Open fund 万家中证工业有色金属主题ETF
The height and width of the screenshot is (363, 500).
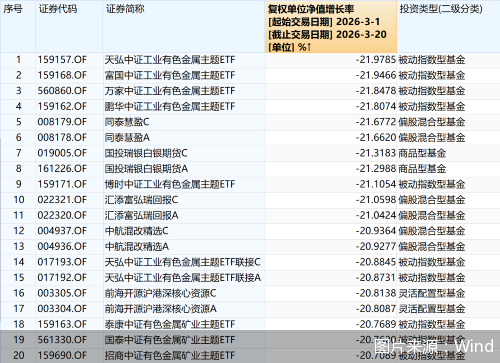tap(170, 91)
